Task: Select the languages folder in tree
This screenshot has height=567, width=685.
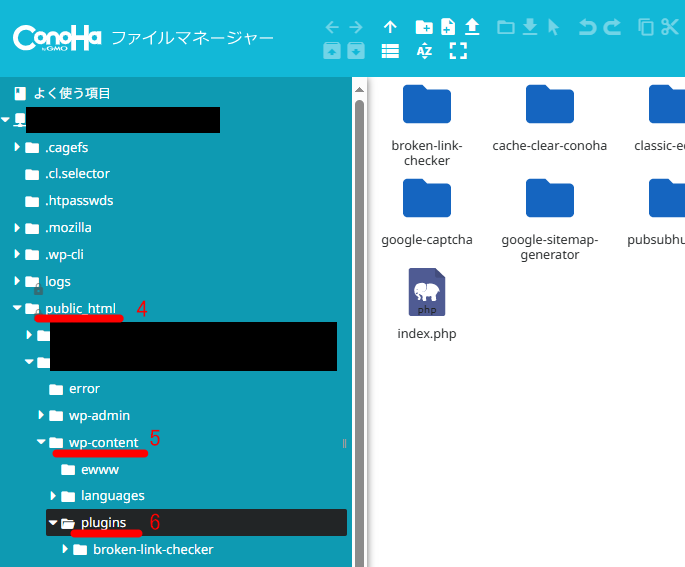Action: point(103,496)
